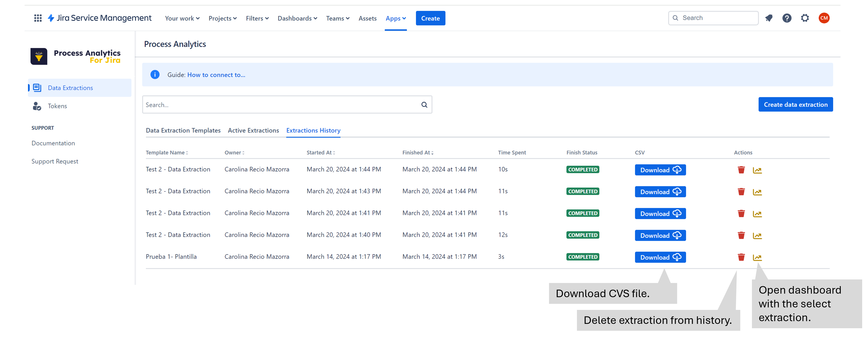Expand the Filters dropdown
868x337 pixels.
(257, 18)
